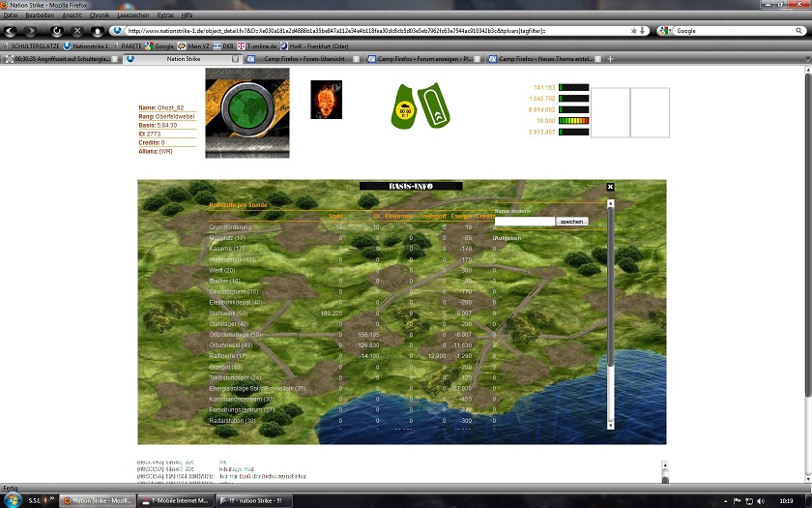
Task: Click the Basis-Info scrollbar up arrow
Action: click(611, 204)
